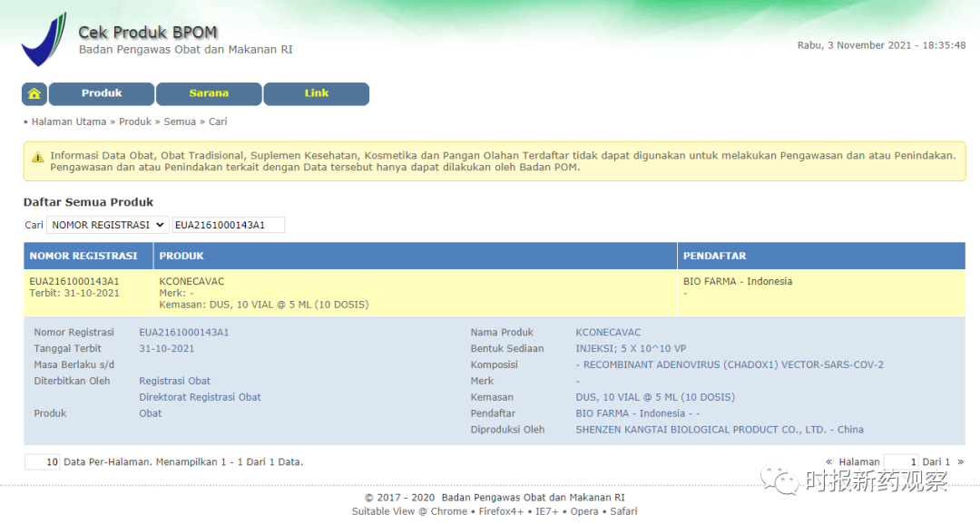Open the Semua breadcrumb link
This screenshot has height=524, width=980.
click(x=180, y=121)
